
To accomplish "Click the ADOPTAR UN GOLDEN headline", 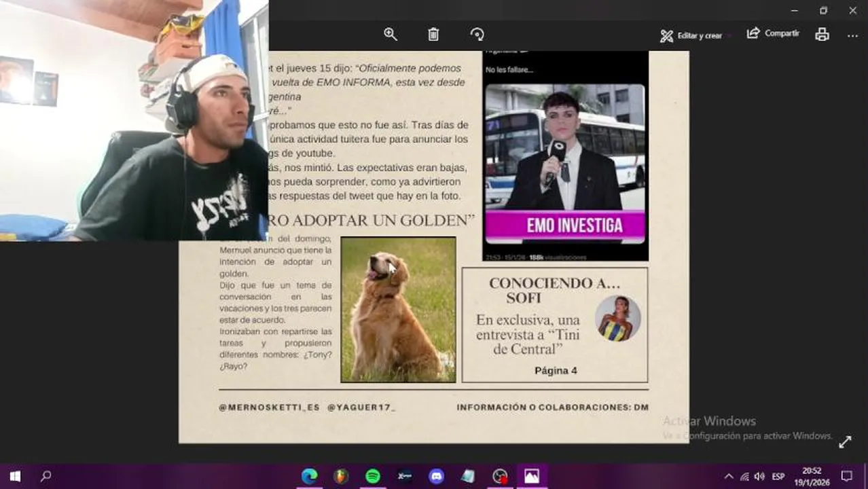I will coord(372,220).
